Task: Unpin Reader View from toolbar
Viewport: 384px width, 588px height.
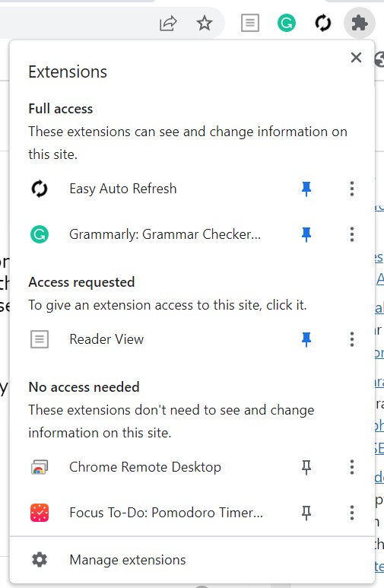Action: click(x=306, y=339)
